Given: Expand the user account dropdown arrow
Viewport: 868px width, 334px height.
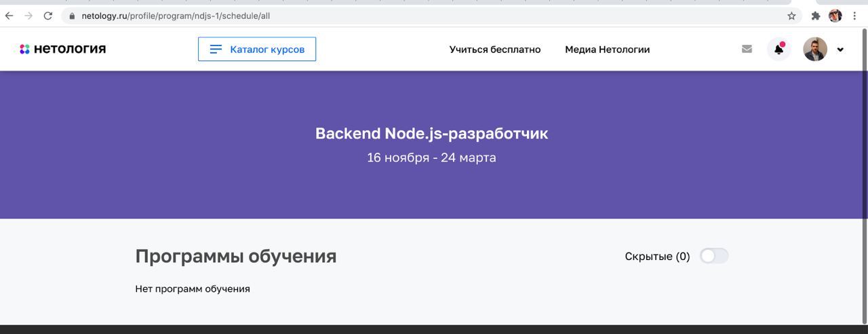Looking at the screenshot, I should tap(840, 50).
